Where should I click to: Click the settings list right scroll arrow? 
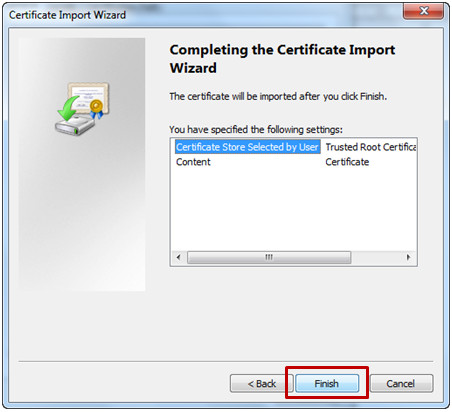[408, 257]
